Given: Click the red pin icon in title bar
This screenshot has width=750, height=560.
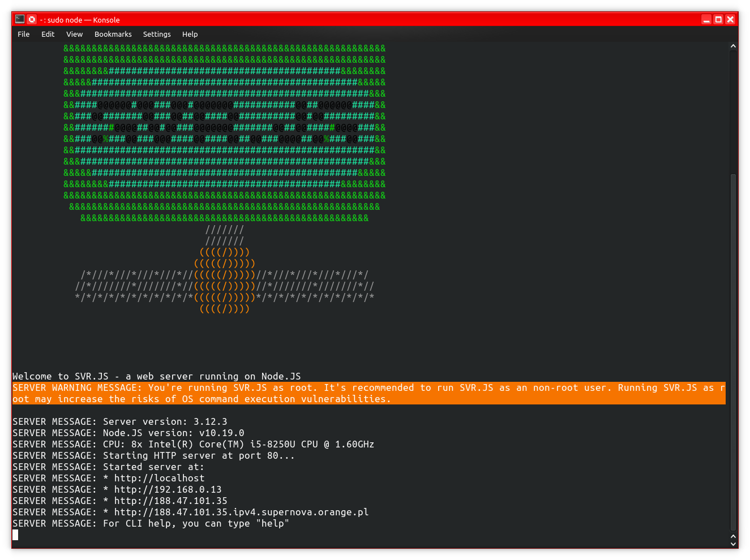Looking at the screenshot, I should pos(32,19).
